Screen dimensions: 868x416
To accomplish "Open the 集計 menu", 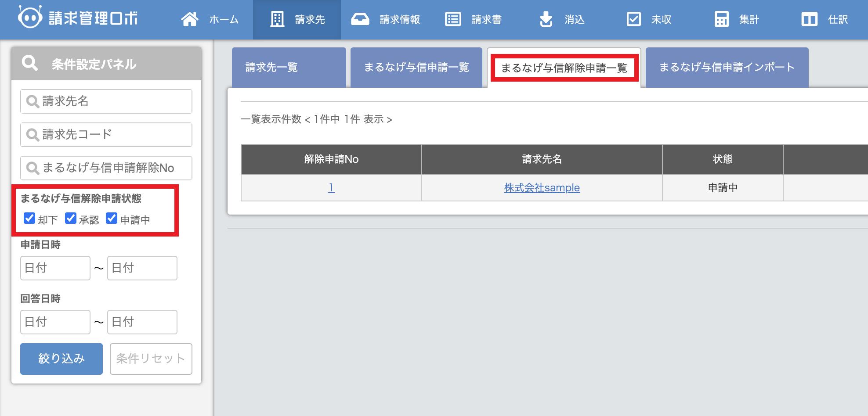I will click(x=737, y=19).
